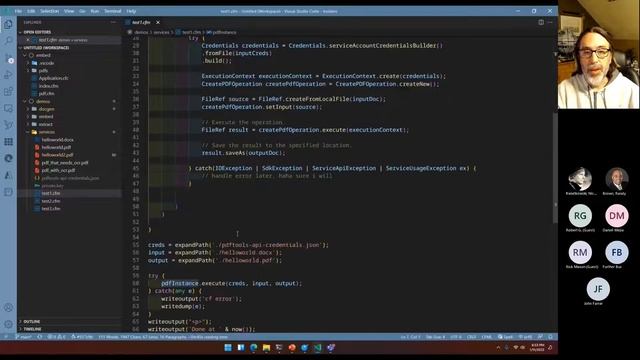Expand the docgen folder
Screen dimensions: 640x360
46,109
